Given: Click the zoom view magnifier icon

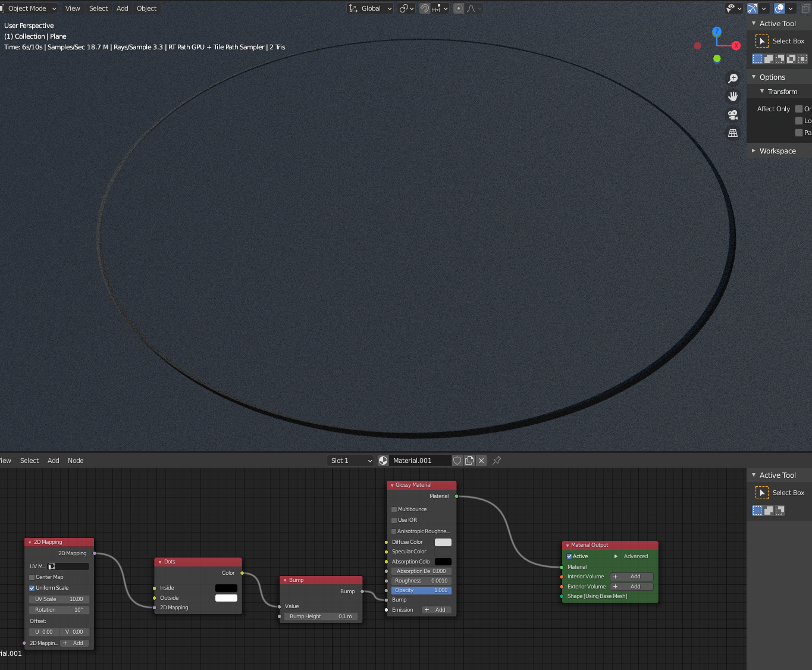Looking at the screenshot, I should 733,79.
